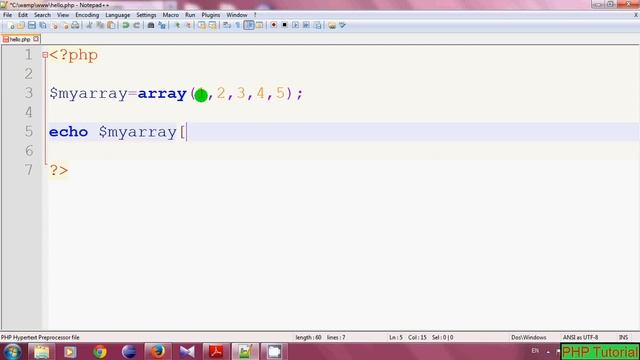
Task: Toggle word wrap in the toolbar
Action: click(x=227, y=25)
